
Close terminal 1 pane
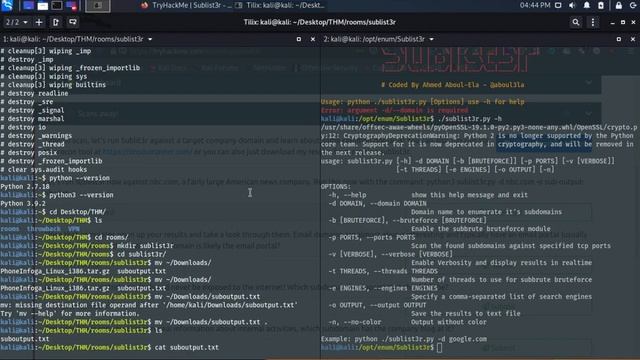[313, 39]
